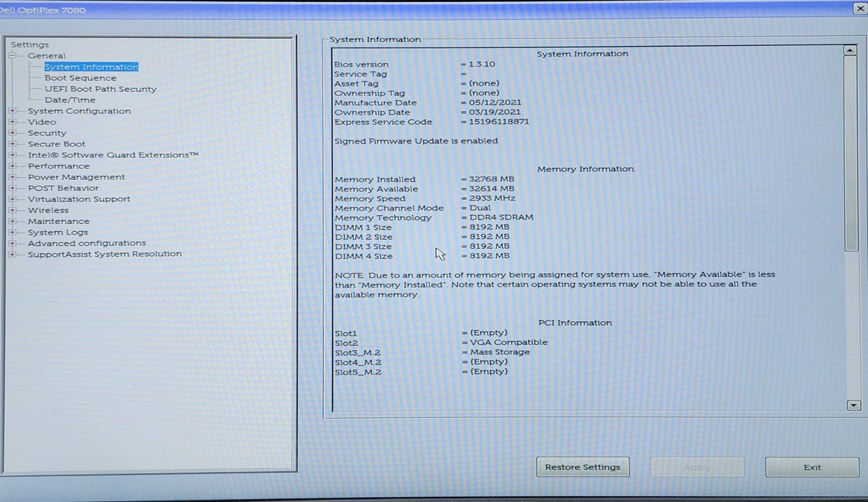Screen dimensions: 868x502
Task: Click the DIMM 1 Size row label
Action: [x=363, y=227]
